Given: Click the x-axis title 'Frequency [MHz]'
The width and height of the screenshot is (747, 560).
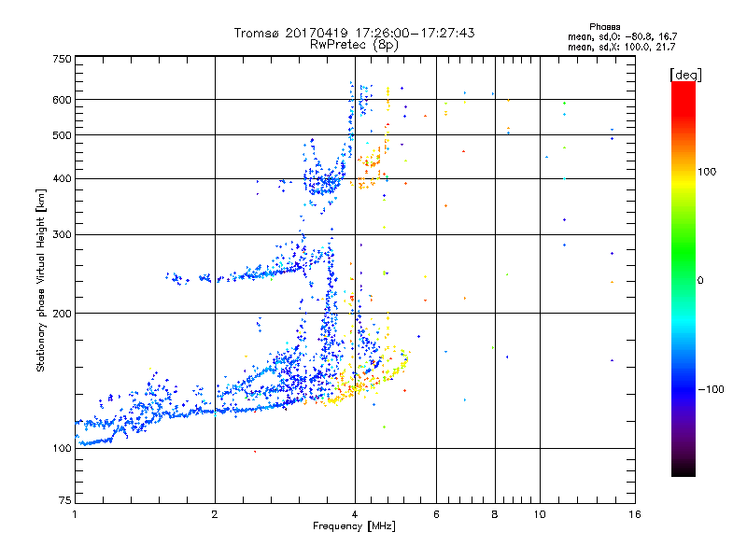Looking at the screenshot, I should (x=354, y=526).
